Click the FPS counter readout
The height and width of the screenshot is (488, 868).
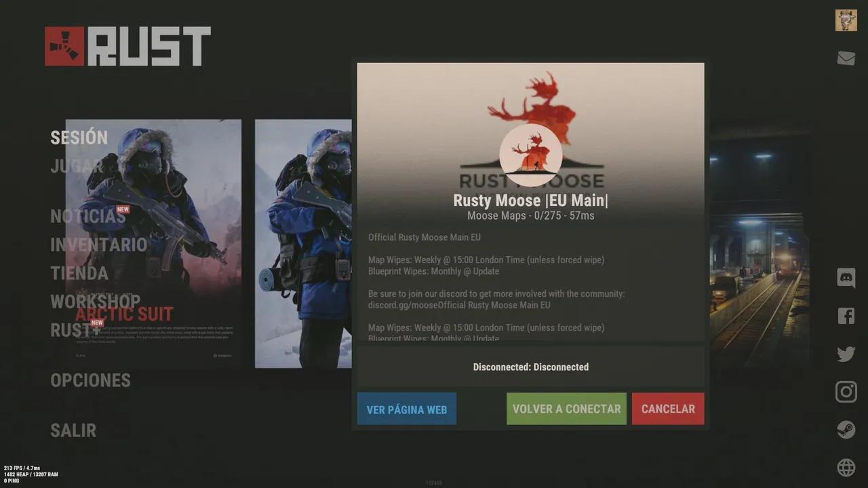click(x=22, y=468)
